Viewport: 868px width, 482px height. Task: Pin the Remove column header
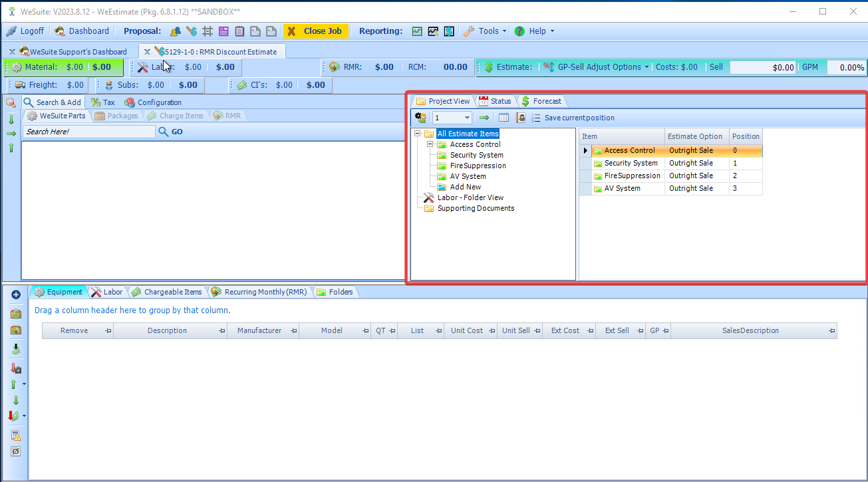tap(108, 330)
